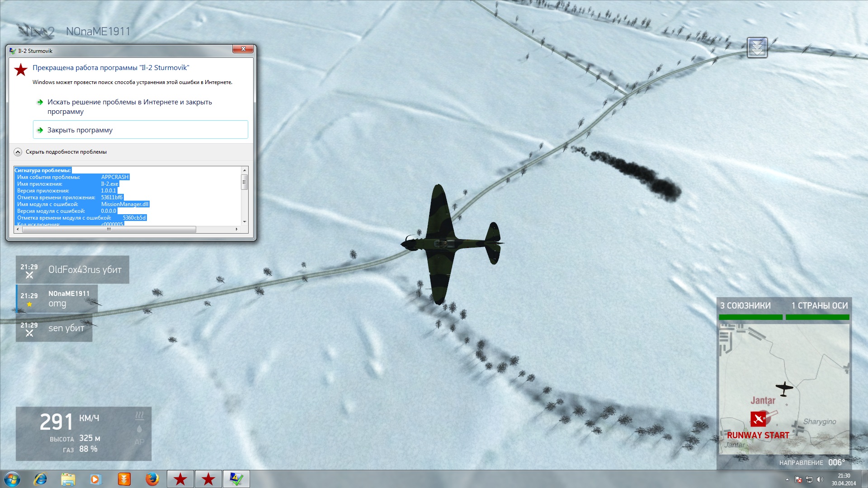The height and width of the screenshot is (488, 868).
Task: Click down arrow of details vertical scrollbar
Action: coord(245,221)
